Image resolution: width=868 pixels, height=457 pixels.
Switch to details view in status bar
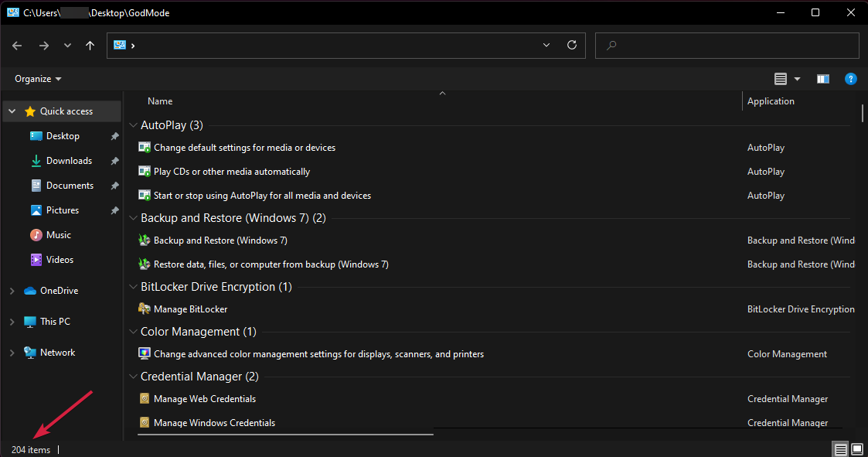[841, 449]
